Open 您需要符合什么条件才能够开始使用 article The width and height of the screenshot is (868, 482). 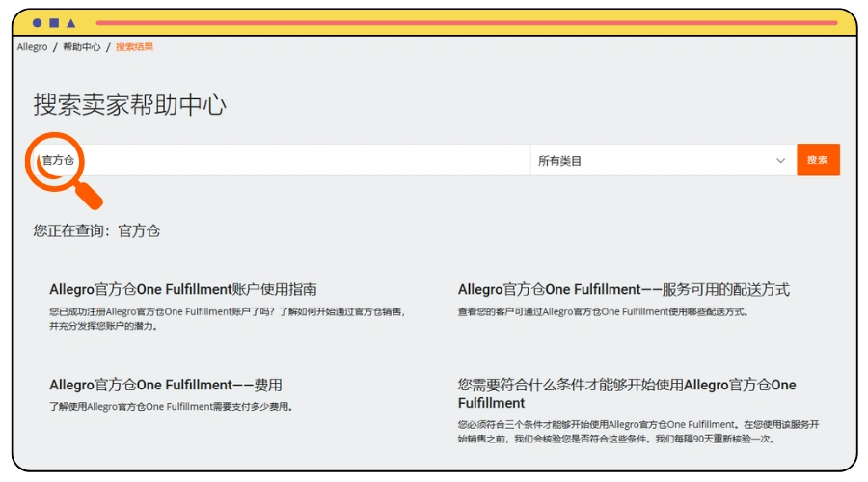coord(627,393)
